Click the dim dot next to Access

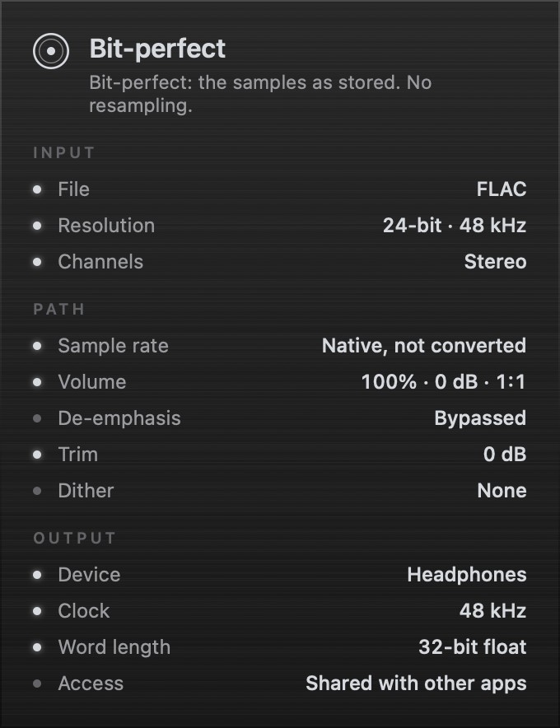38,684
